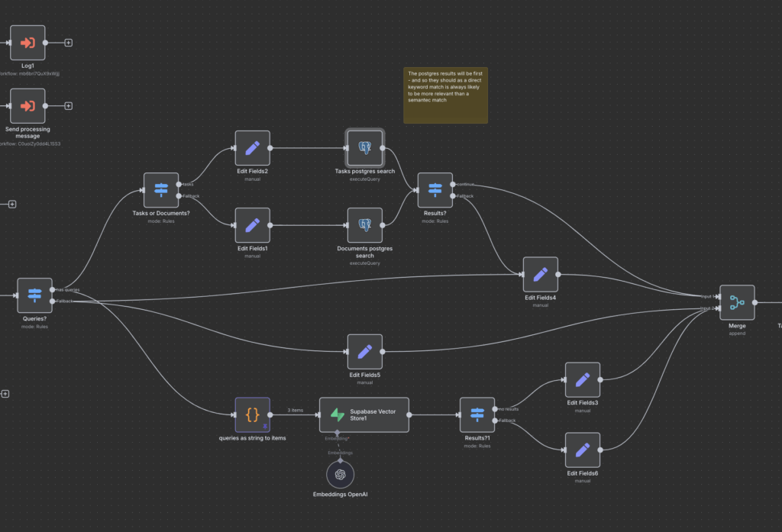This screenshot has height=532, width=782.
Task: Open the Edit Fields2 node
Action: point(252,148)
